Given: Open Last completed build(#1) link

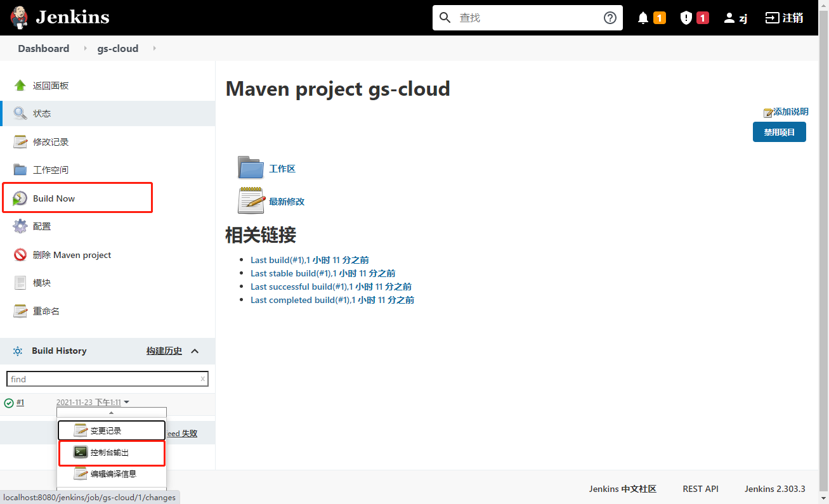Looking at the screenshot, I should click(x=332, y=300).
